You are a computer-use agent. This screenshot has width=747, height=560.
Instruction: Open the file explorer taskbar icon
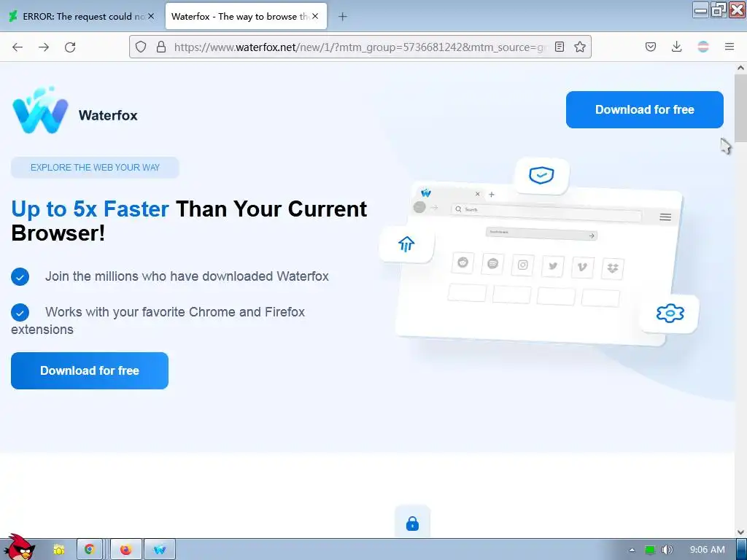59,550
